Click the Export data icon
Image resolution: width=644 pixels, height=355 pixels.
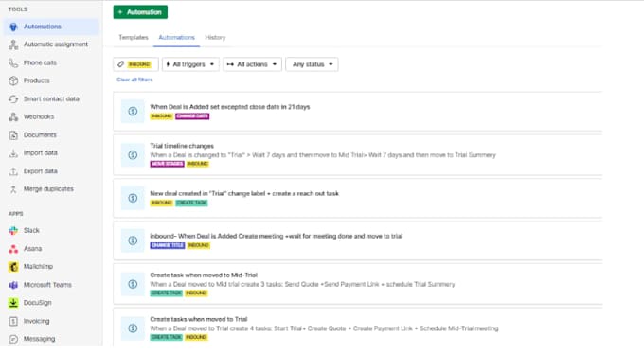13,171
